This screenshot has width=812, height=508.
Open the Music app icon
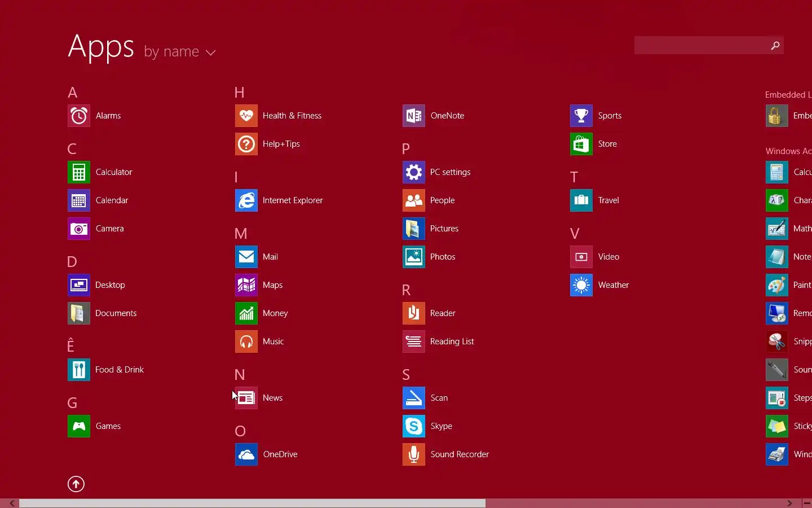pos(246,341)
